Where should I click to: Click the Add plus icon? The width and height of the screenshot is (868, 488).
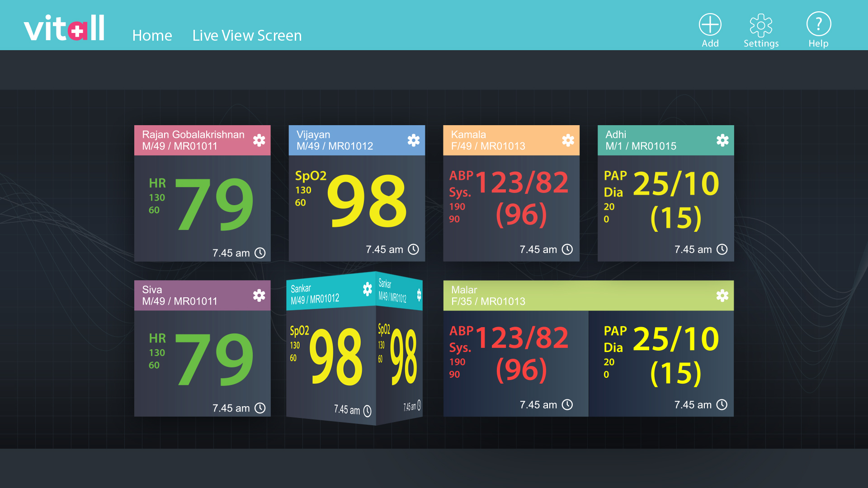coord(710,24)
